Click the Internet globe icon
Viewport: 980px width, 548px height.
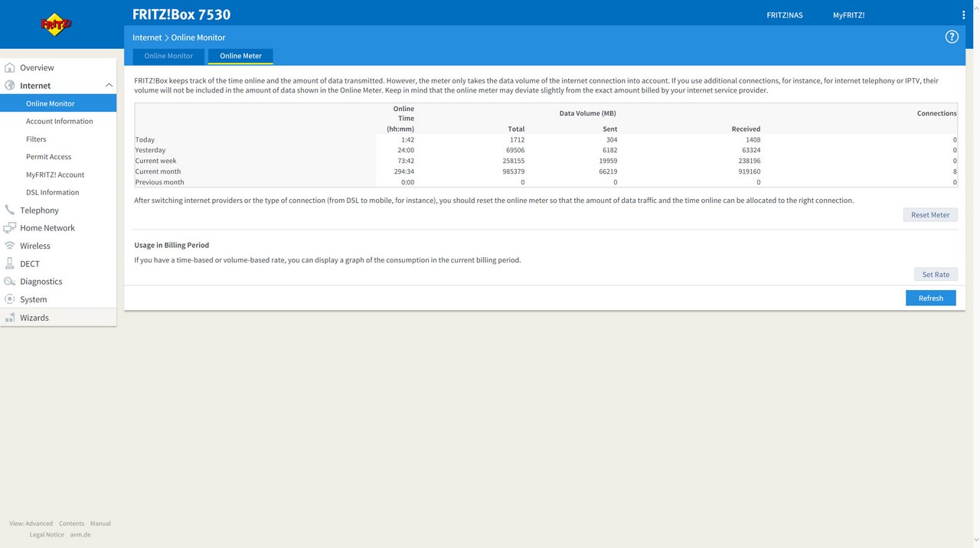(10, 86)
